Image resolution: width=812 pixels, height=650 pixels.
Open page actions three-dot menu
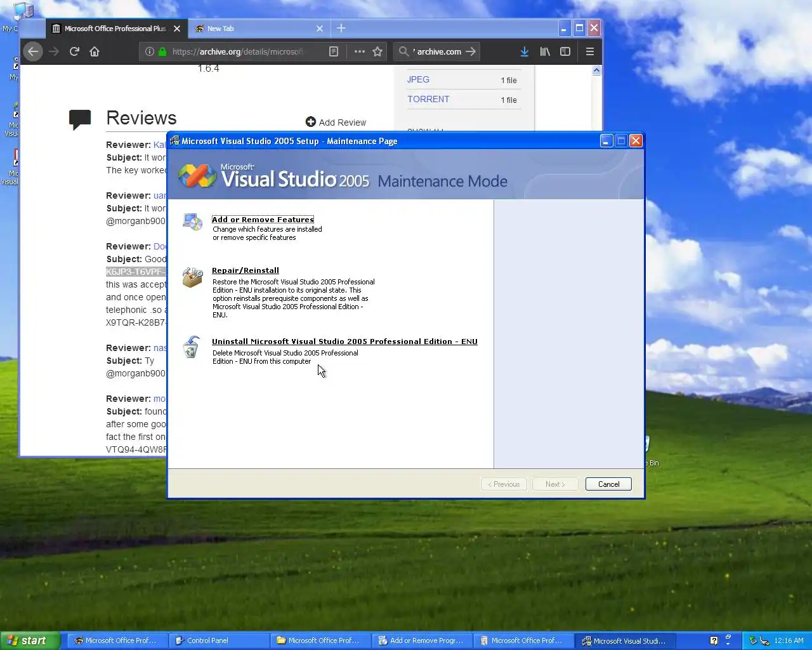coord(360,51)
